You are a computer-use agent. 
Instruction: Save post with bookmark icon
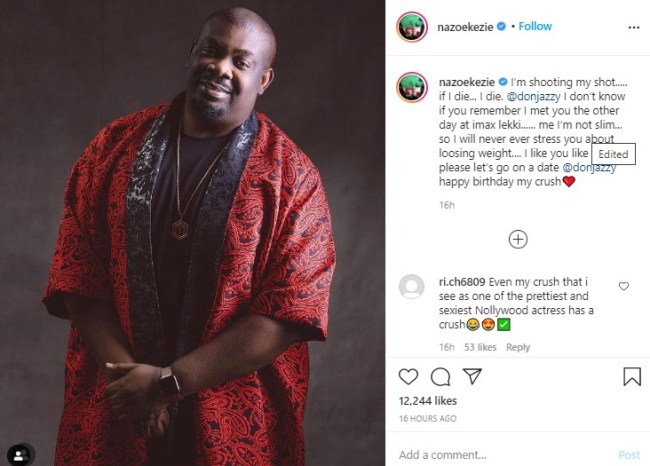coord(631,377)
